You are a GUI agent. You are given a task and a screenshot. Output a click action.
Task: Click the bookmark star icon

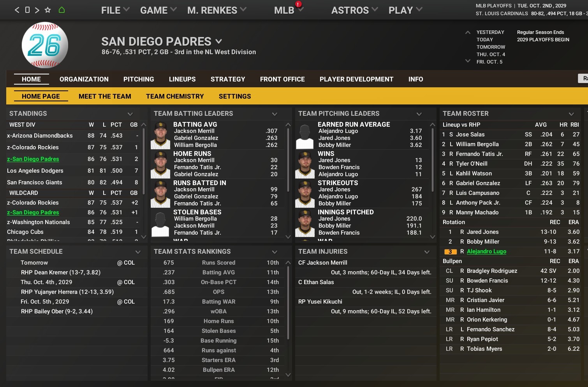(x=48, y=10)
